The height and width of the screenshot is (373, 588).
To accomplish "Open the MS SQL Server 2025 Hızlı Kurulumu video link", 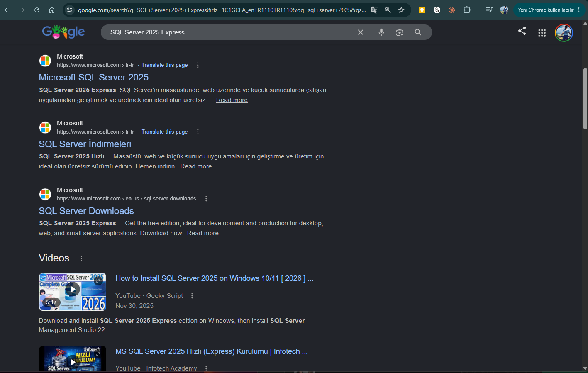I will (212, 351).
